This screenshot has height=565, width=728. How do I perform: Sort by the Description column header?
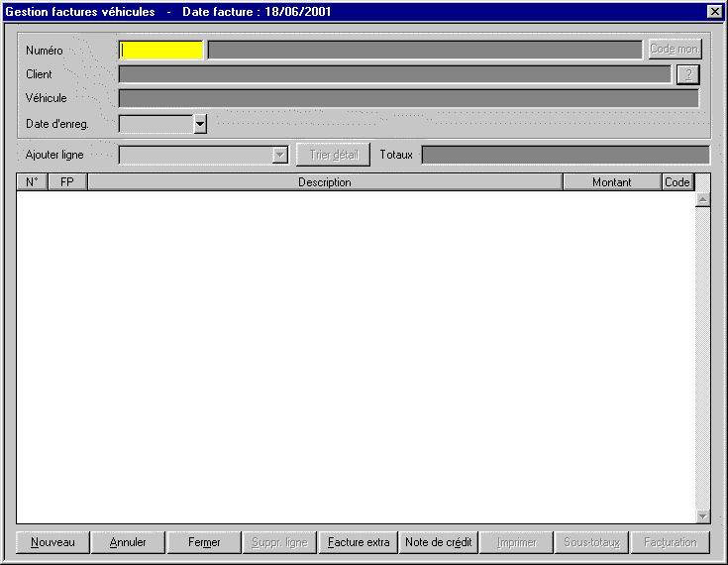click(x=325, y=182)
